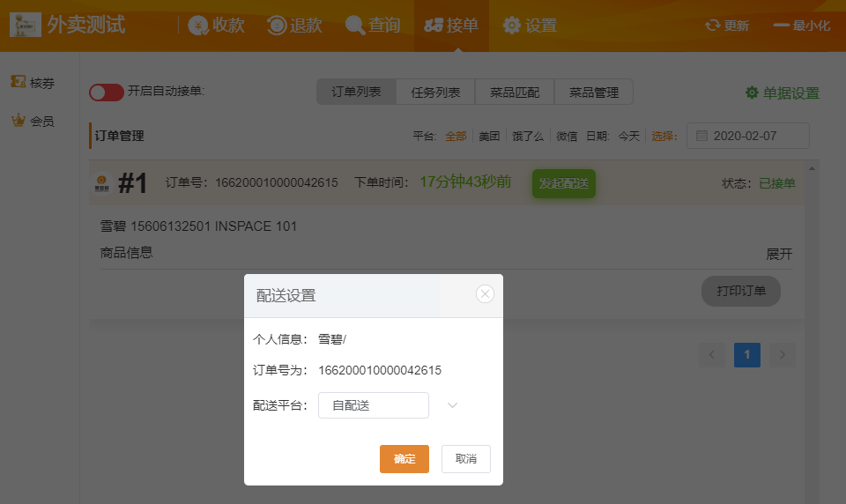The image size is (846, 504).
Task: Cancel the dialog with 取消 button
Action: [465, 459]
